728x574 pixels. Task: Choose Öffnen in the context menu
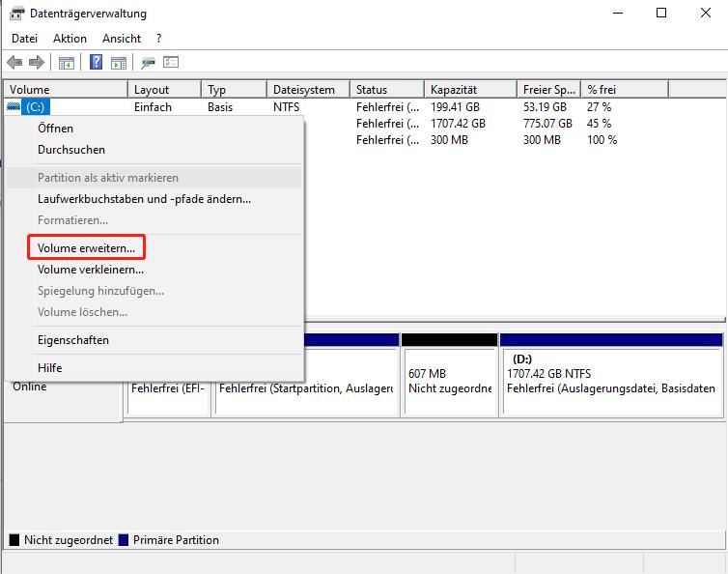154,129
